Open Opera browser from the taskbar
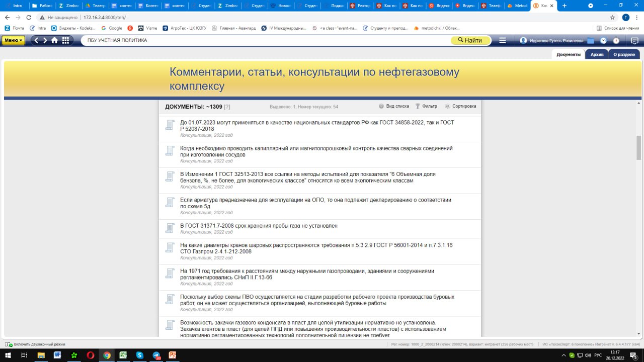644x362 pixels. point(90,355)
